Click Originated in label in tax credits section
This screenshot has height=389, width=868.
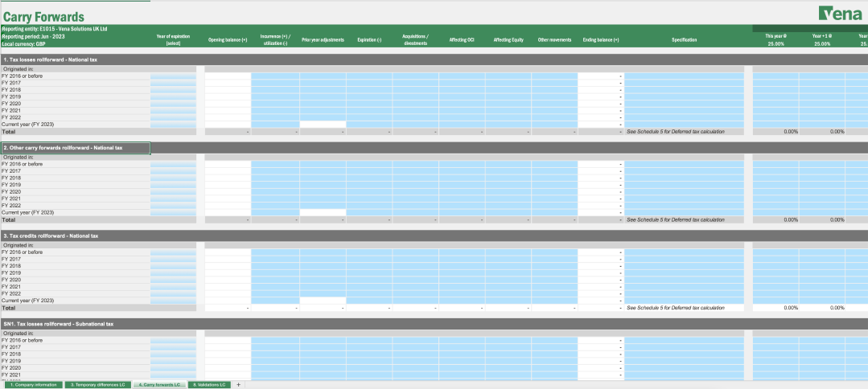point(19,245)
